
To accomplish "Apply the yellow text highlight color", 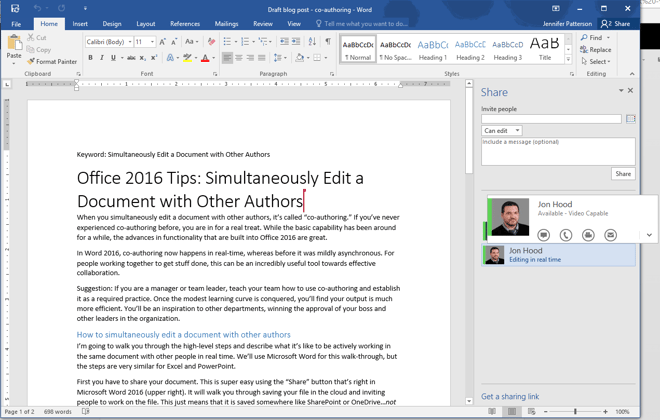I will 187,58.
